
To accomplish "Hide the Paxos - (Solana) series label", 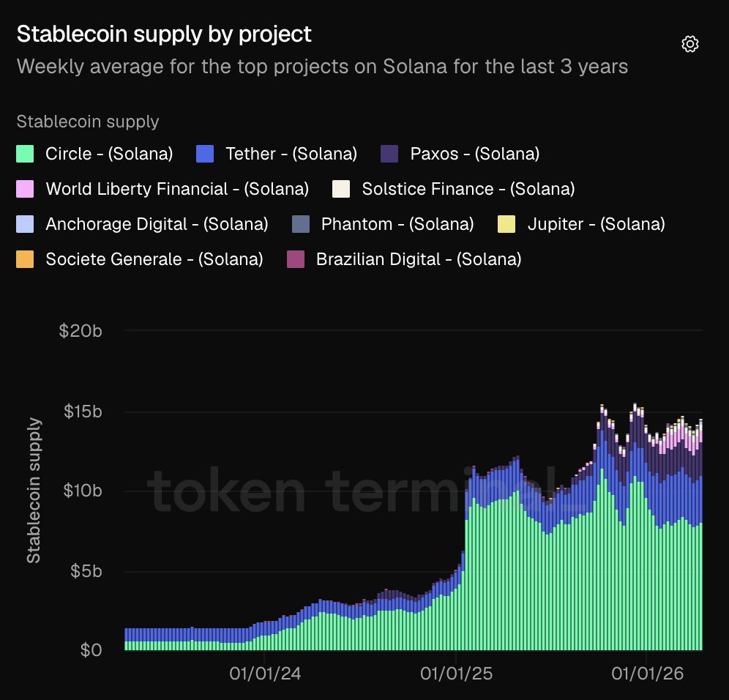I will coord(474,154).
